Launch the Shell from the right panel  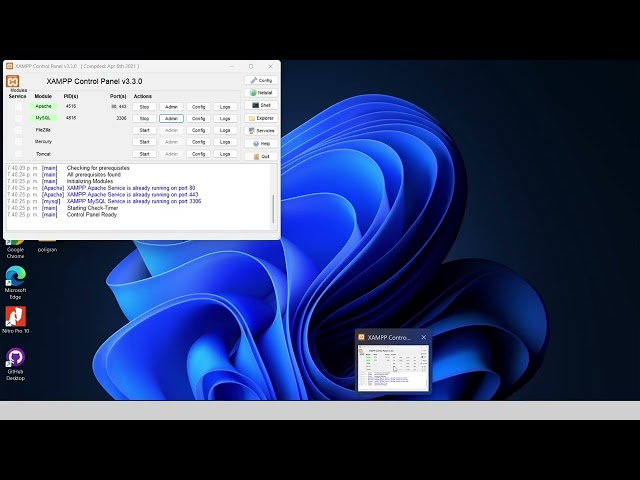[261, 105]
